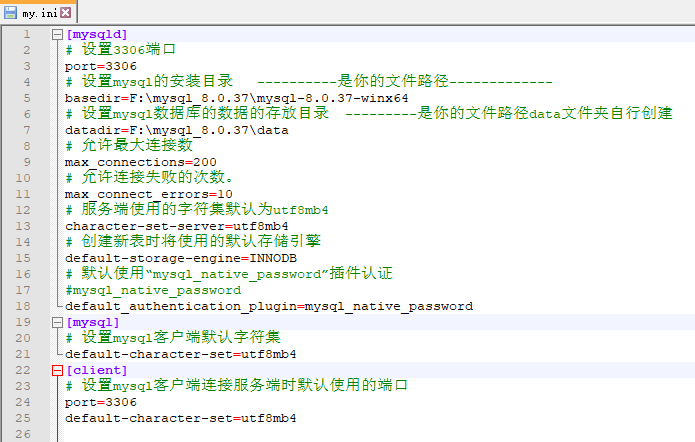Viewport: 695px width, 442px height.
Task: Collapse the [client] section fold marker
Action: pos(57,370)
